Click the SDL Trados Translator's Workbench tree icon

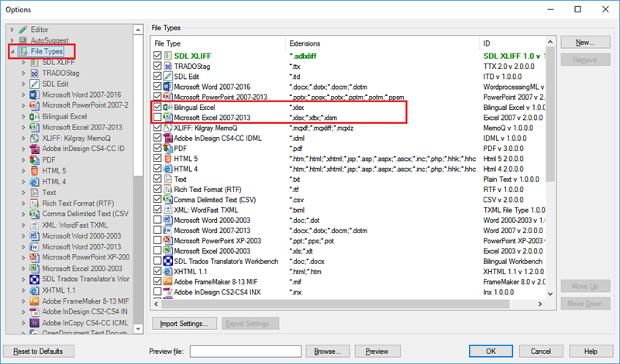[x=34, y=280]
